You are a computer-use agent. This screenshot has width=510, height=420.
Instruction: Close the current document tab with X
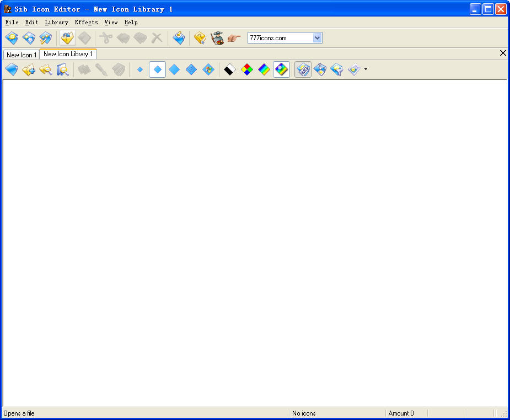(x=502, y=53)
